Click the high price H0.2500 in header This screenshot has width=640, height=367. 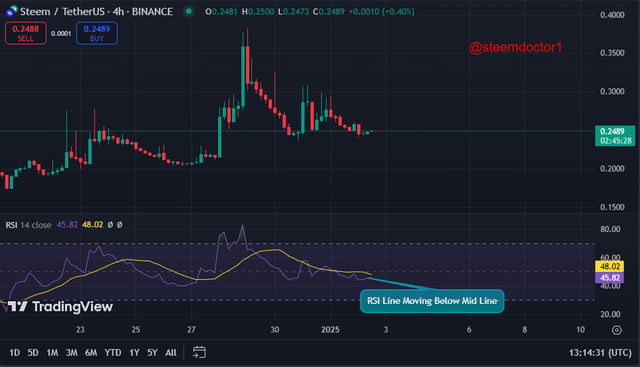(258, 11)
